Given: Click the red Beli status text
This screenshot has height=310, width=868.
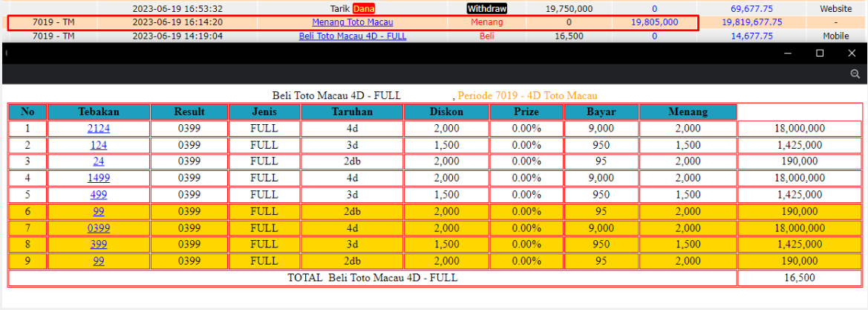Looking at the screenshot, I should tap(487, 36).
